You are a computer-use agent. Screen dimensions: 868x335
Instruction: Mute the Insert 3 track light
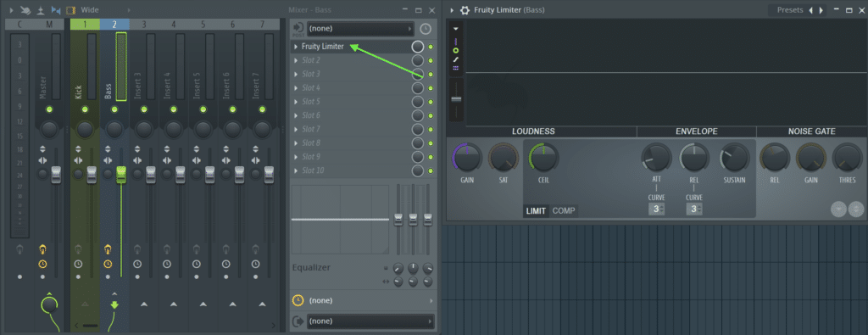(144, 109)
